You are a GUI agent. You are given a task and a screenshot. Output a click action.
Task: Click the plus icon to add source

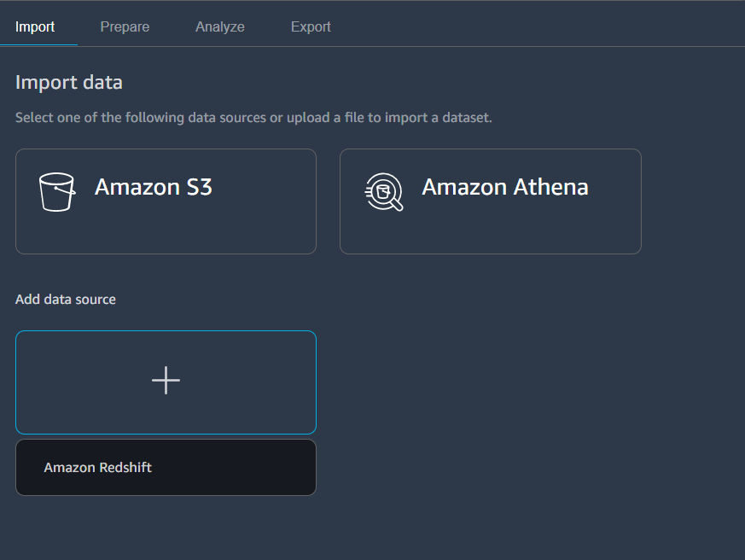[x=166, y=381]
